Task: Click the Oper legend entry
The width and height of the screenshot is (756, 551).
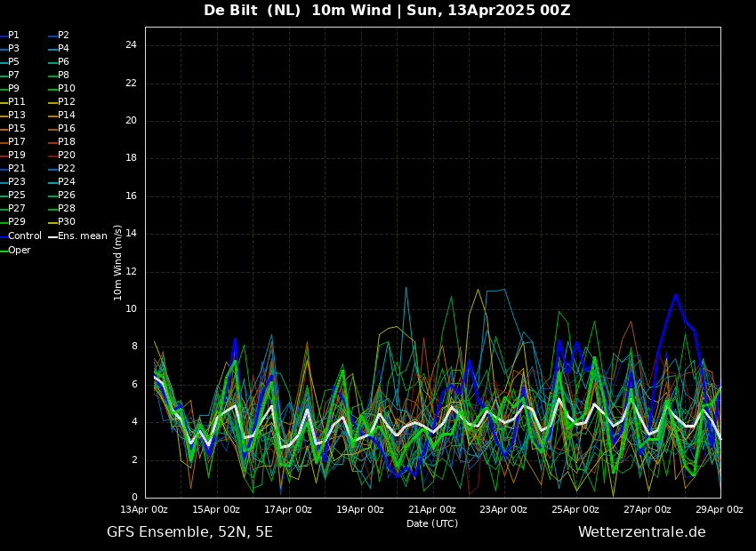Action: pos(15,250)
